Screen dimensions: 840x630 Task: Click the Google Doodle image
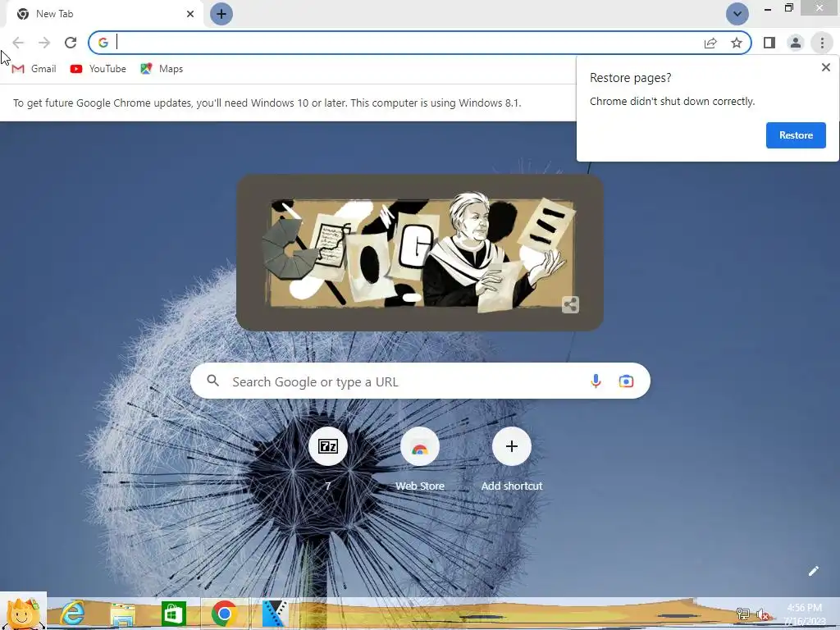click(x=419, y=253)
